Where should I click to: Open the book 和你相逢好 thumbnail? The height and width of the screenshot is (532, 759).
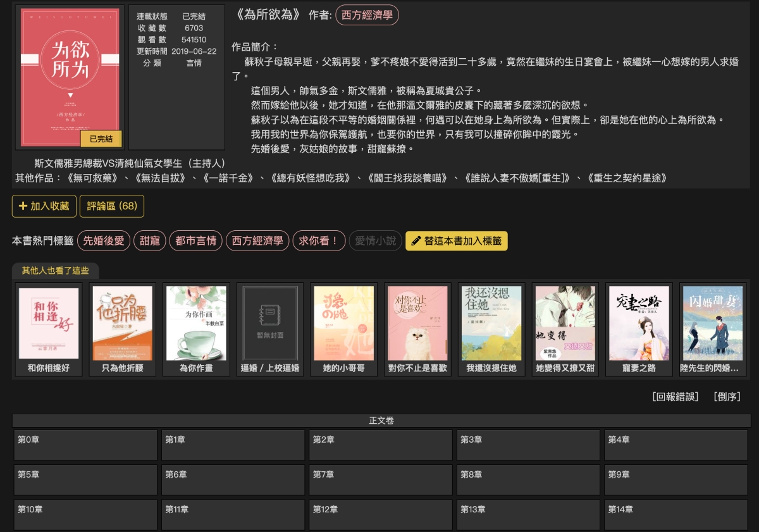click(x=49, y=324)
